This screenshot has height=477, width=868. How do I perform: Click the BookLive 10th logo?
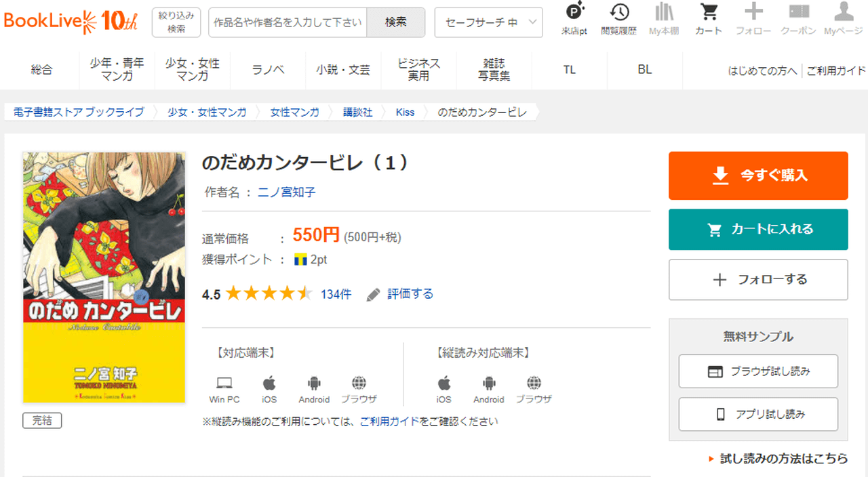pos(71,22)
